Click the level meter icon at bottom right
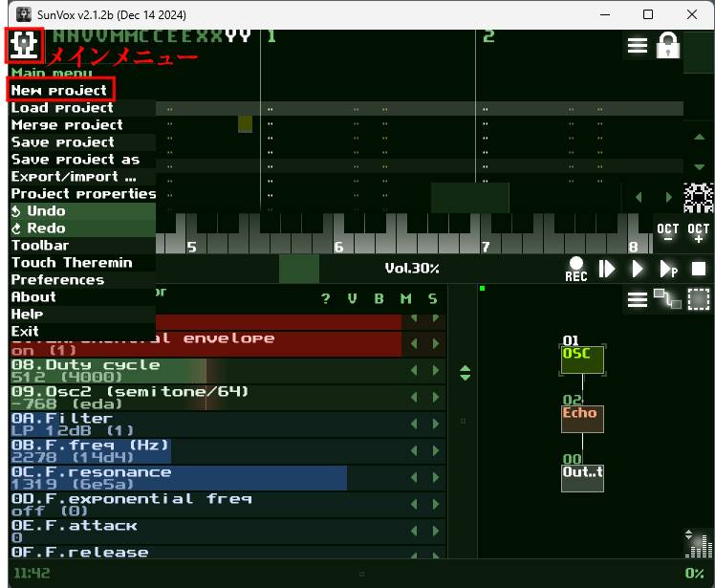The width and height of the screenshot is (715, 588). (x=698, y=544)
